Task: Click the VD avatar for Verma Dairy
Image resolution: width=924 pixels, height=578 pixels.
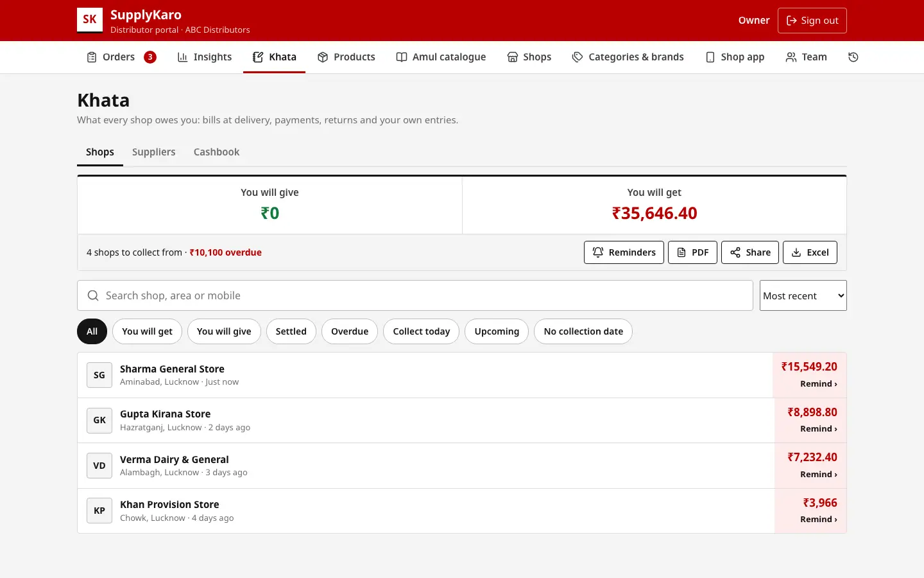Action: click(99, 466)
